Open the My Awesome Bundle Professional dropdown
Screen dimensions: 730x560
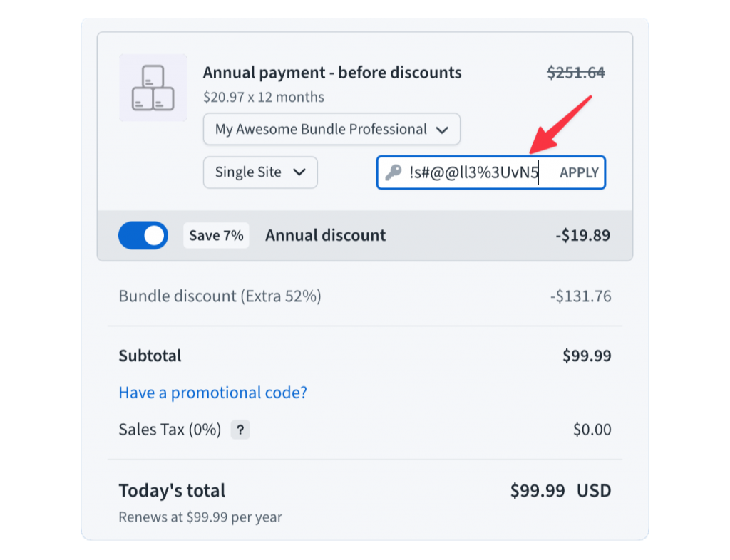(331, 129)
